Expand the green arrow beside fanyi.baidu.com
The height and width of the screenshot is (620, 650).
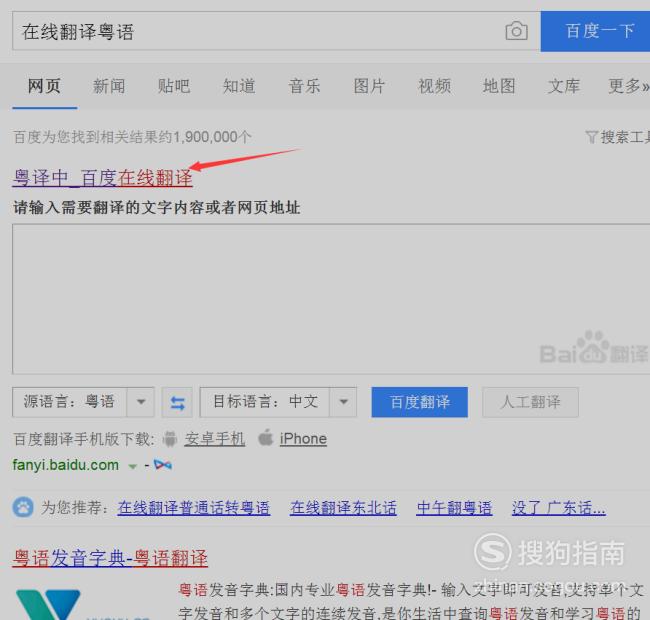pyautogui.click(x=132, y=466)
